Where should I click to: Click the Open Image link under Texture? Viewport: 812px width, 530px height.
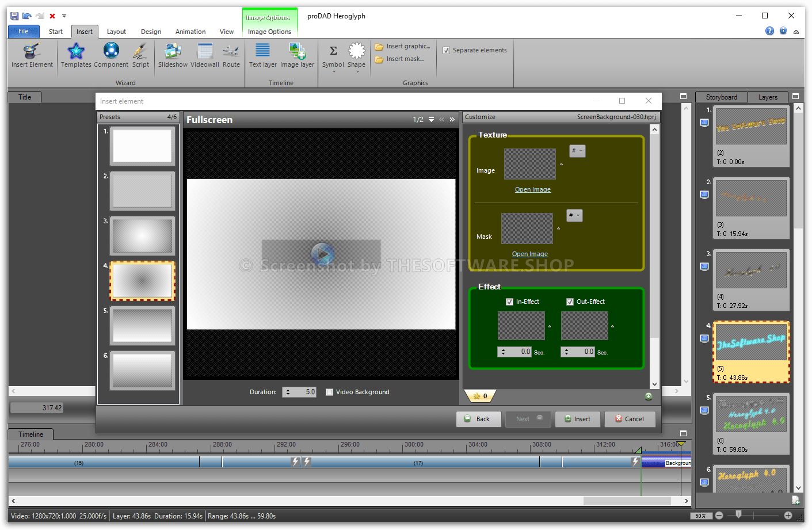click(x=533, y=189)
